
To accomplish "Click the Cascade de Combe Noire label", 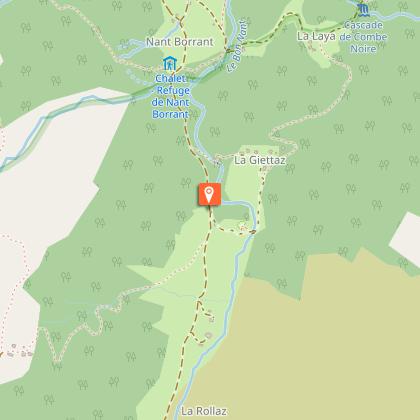I will pos(363,37).
